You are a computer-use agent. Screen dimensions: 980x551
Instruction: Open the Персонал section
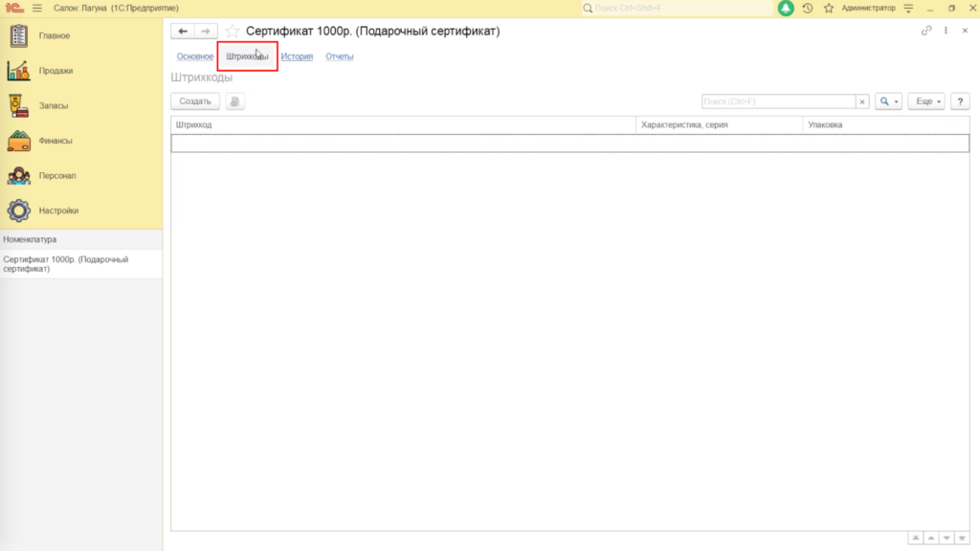tap(56, 176)
